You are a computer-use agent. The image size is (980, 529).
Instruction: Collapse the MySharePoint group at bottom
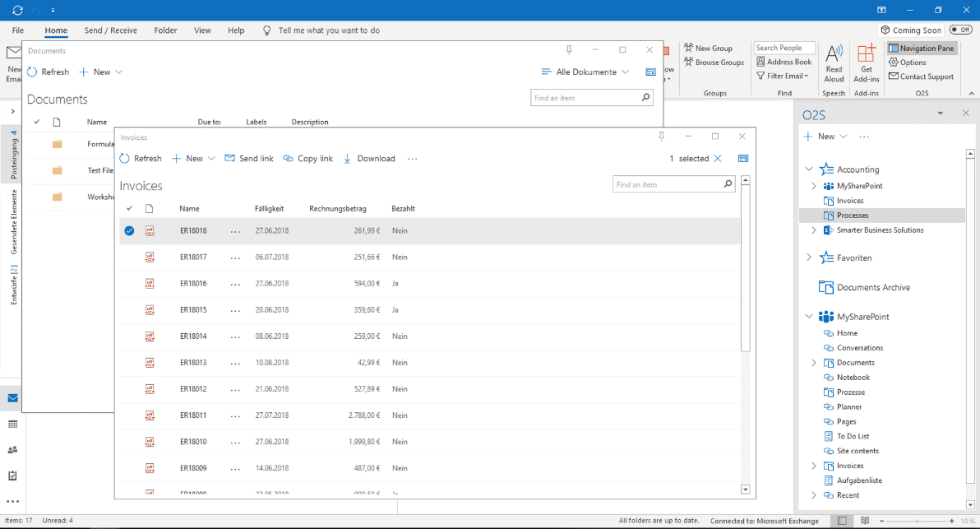(809, 317)
